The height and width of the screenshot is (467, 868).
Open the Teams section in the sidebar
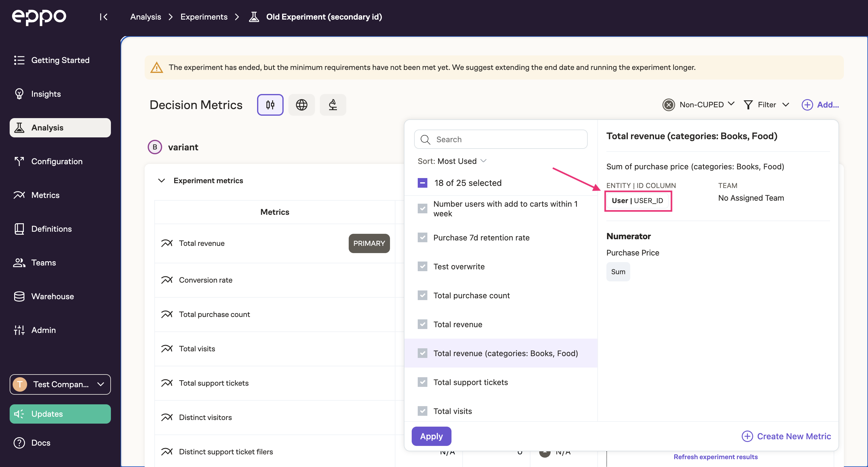click(x=43, y=262)
